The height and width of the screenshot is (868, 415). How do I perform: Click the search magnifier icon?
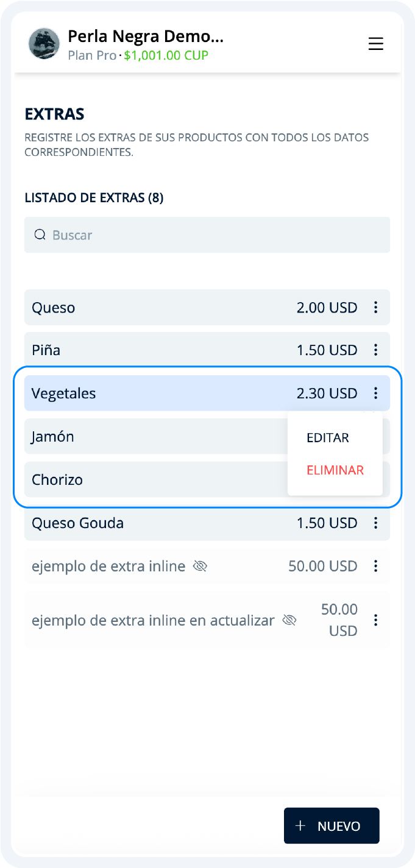40,235
